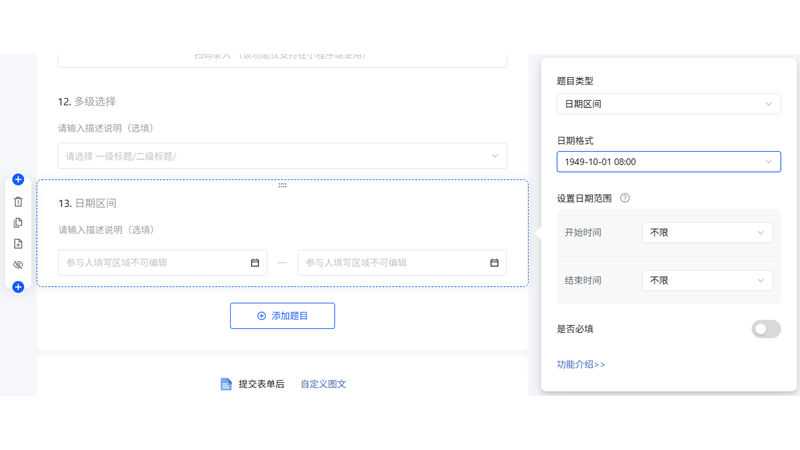800x450 pixels.
Task: Open the 自定义图文 link
Action: point(323,384)
